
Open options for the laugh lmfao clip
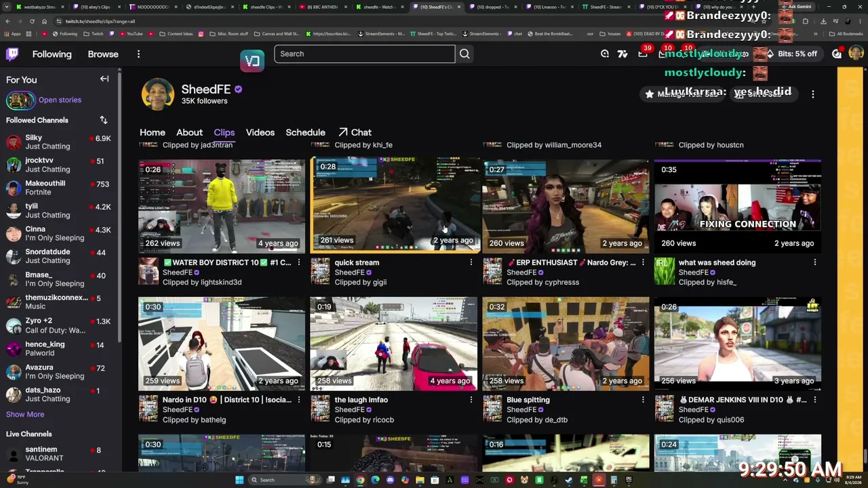[x=471, y=400]
